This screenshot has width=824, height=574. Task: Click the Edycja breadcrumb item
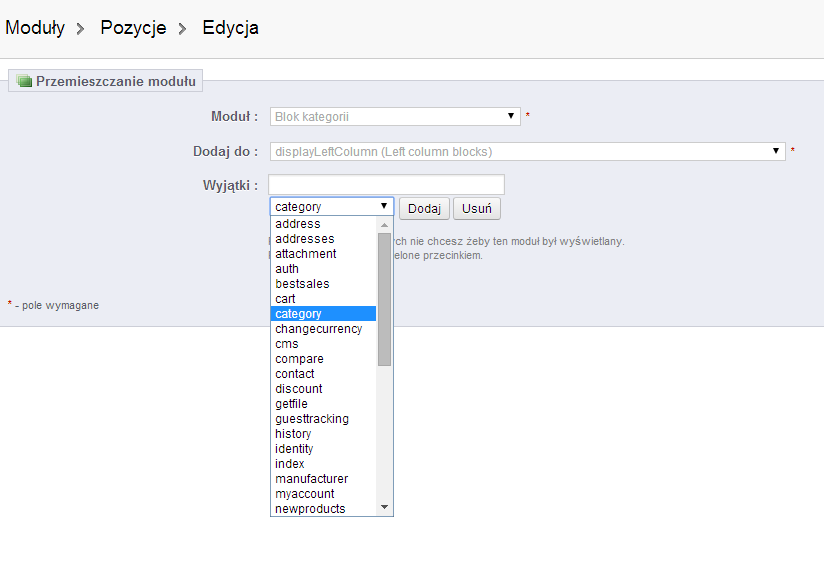[230, 27]
